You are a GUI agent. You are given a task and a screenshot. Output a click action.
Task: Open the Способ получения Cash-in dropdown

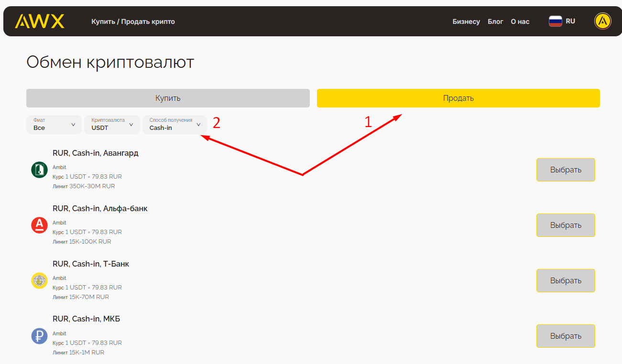[175, 125]
